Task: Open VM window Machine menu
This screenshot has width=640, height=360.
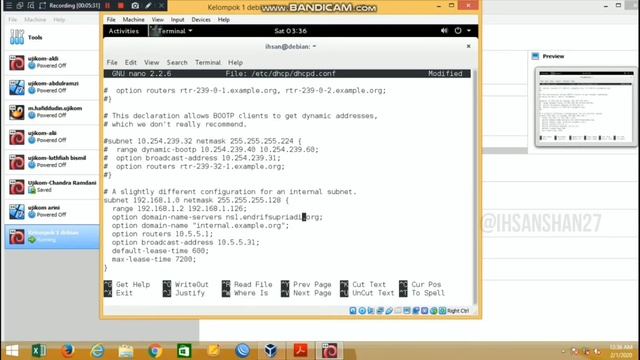Action: pyautogui.click(x=133, y=20)
